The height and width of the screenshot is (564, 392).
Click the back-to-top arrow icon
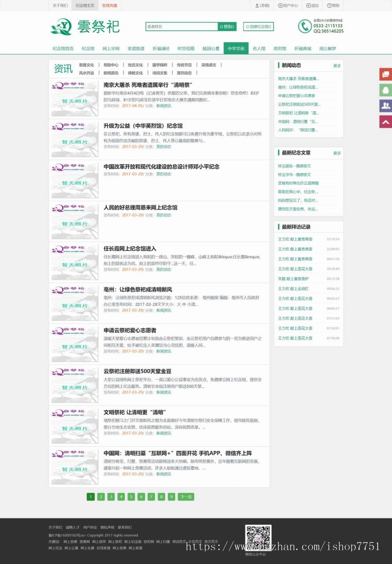pyautogui.click(x=385, y=122)
